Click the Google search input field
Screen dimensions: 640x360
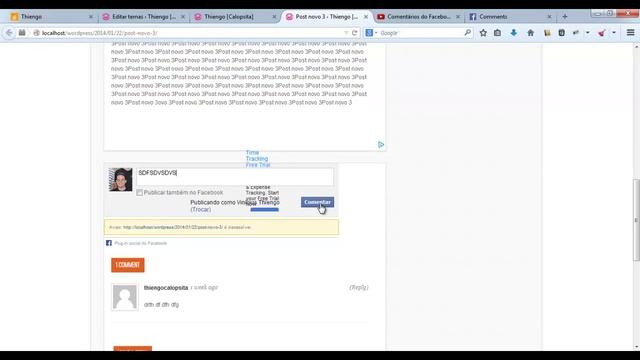coord(421,33)
